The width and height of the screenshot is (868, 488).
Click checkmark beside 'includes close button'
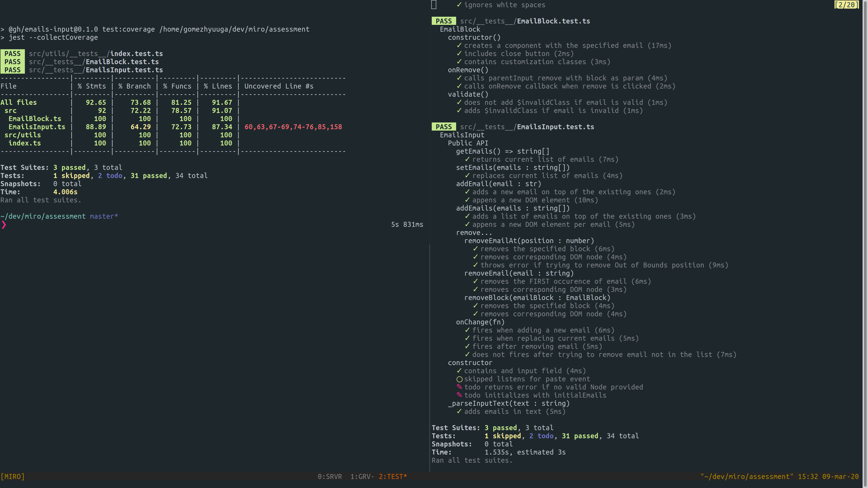pos(459,54)
